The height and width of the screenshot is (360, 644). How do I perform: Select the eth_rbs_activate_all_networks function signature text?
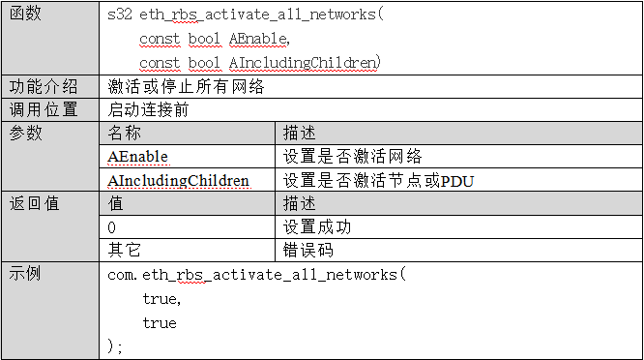(x=246, y=15)
